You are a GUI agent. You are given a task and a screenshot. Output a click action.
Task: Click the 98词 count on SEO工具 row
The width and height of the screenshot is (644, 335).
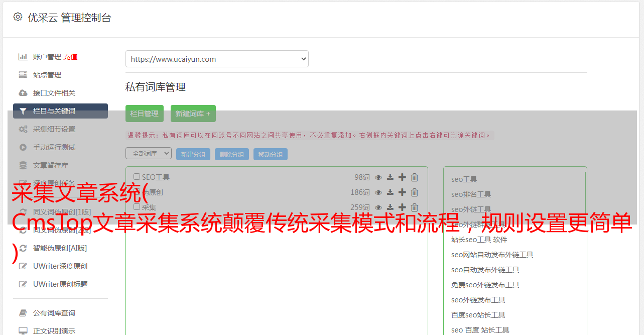tap(362, 177)
